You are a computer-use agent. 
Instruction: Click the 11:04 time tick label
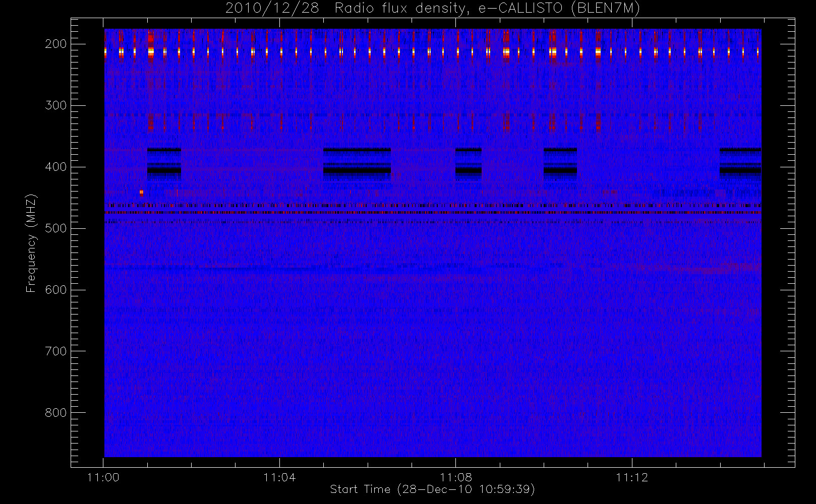coord(279,477)
